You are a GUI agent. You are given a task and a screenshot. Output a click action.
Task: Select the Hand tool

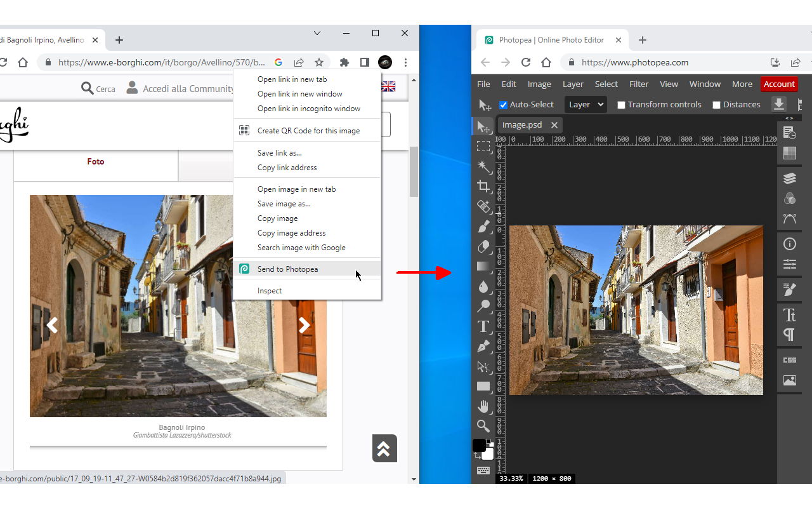[483, 406]
